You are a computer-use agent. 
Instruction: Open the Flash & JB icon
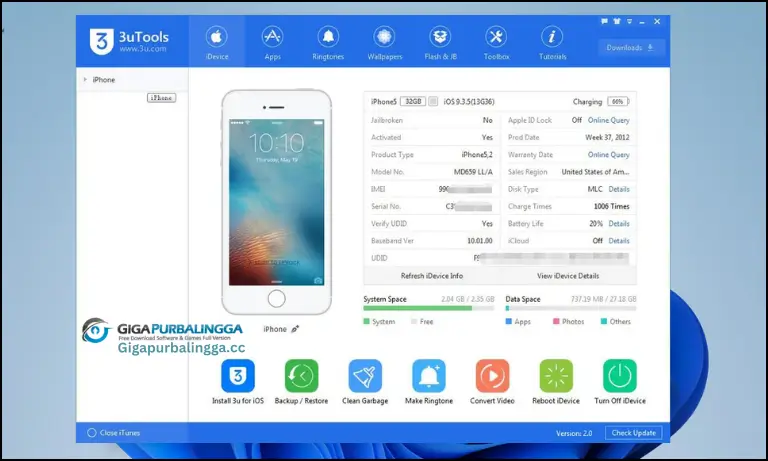[x=440, y=37]
